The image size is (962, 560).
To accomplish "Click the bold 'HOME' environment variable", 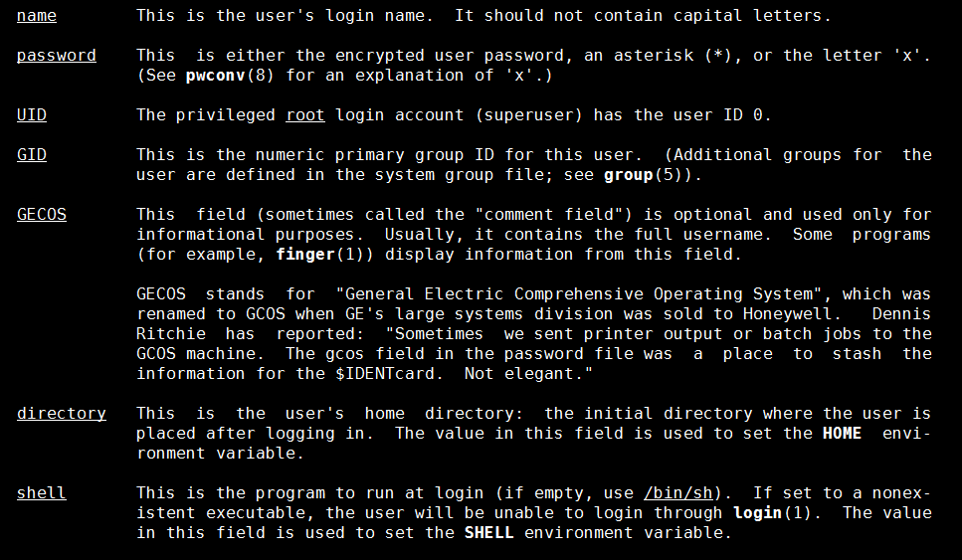I will coord(842,433).
